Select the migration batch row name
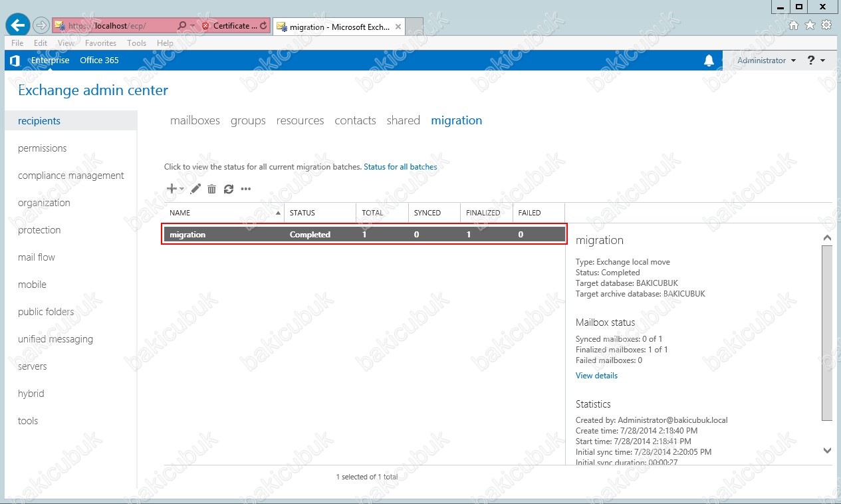This screenshot has height=504, width=841. (x=187, y=235)
